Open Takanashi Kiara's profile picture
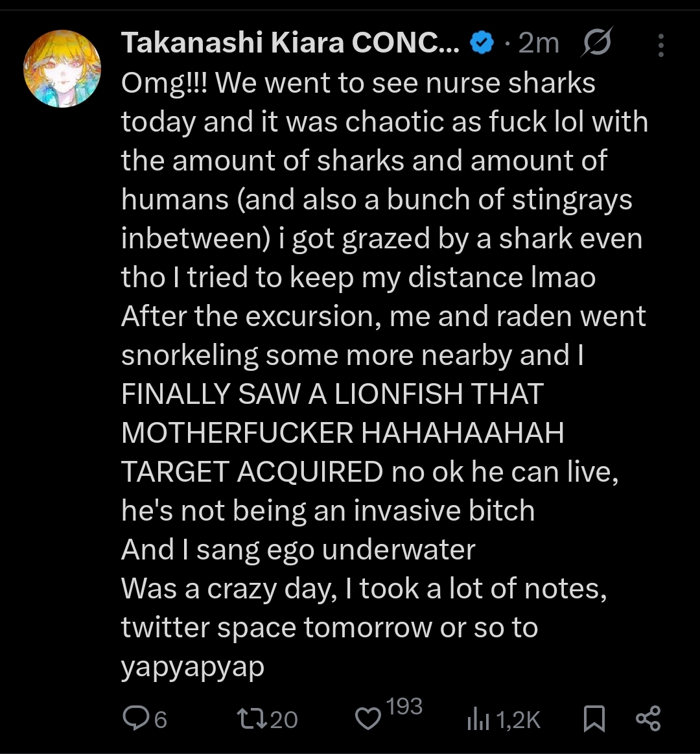Viewport: 700px width, 754px height. pos(63,69)
